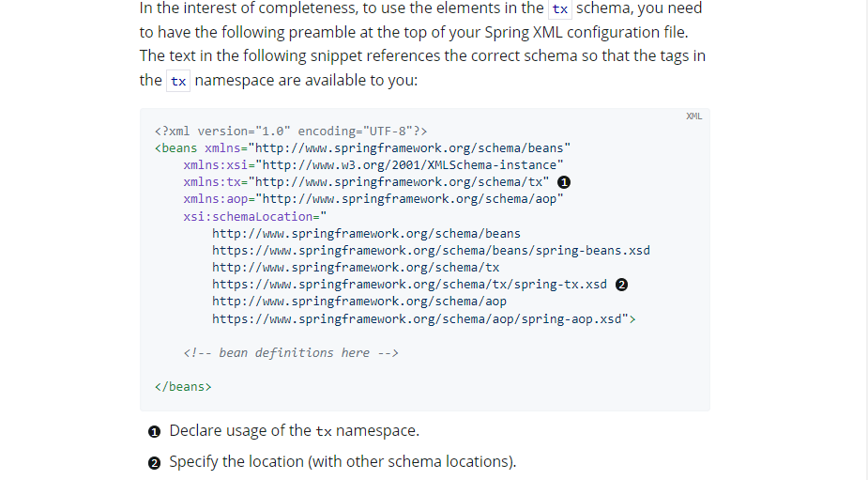868x480 pixels.
Task: Click inline "tx" code before "namespace are available"
Action: (x=178, y=81)
